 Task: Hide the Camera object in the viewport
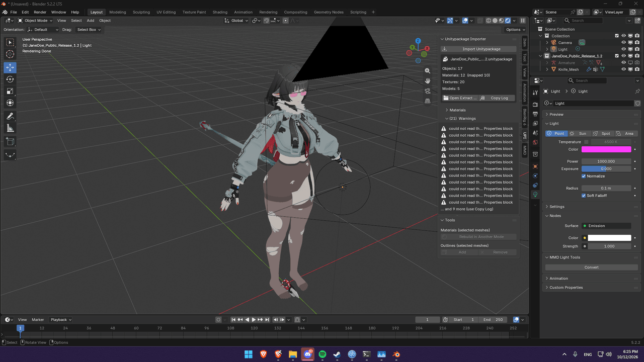[x=623, y=43]
